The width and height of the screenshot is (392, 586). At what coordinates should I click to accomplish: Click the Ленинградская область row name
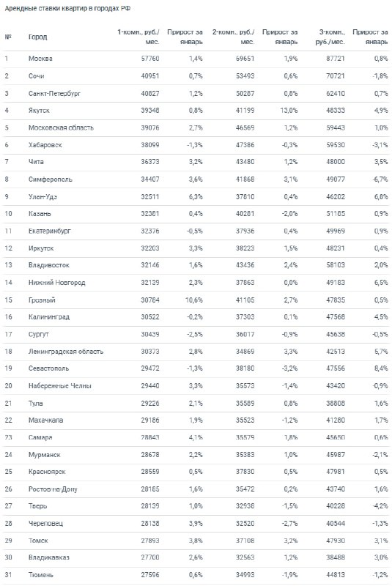tap(66, 352)
